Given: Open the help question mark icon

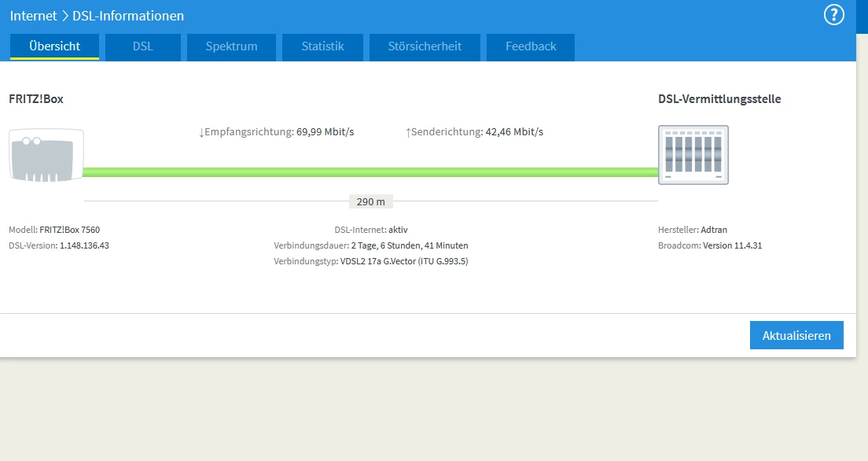Looking at the screenshot, I should 833,15.
